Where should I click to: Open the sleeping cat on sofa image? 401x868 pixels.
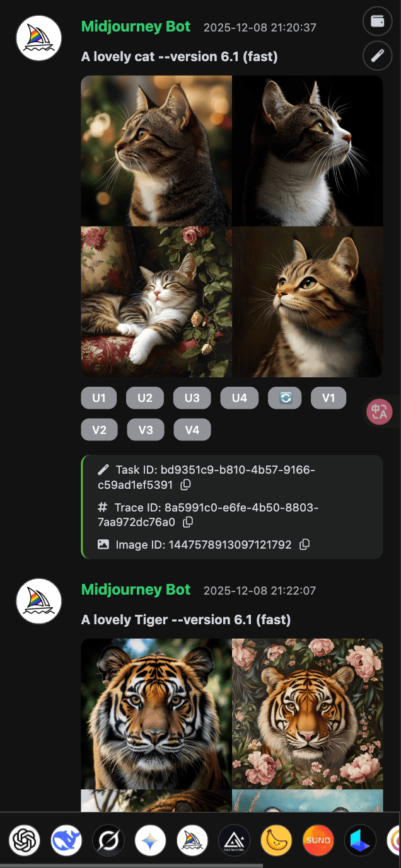click(x=156, y=302)
